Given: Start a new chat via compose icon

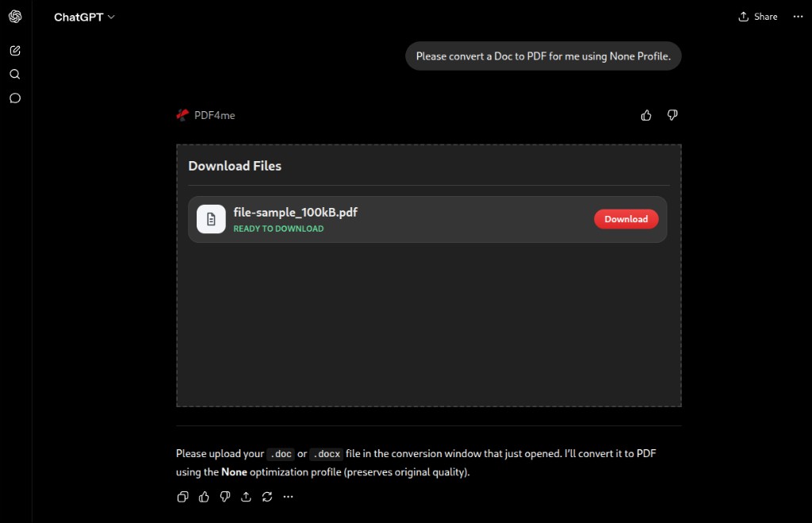Looking at the screenshot, I should pos(15,50).
